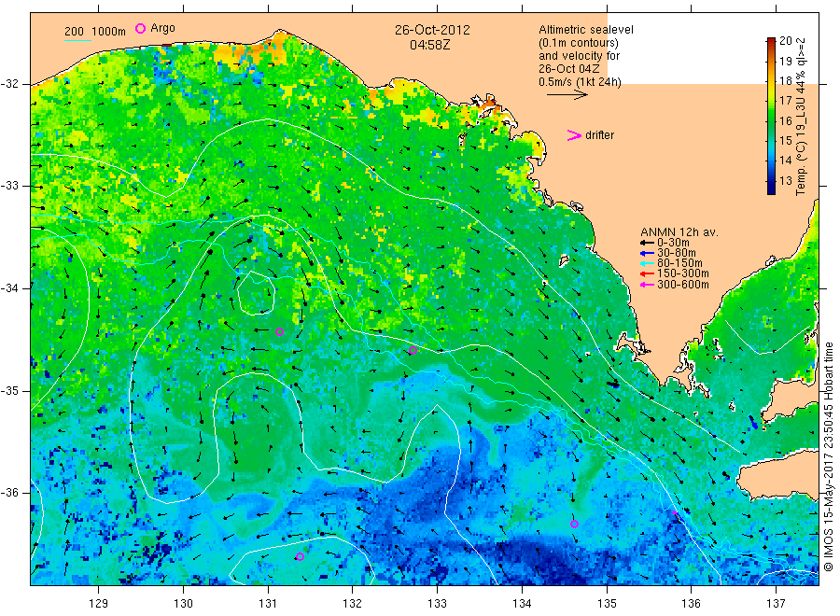Click longitude axis label '133'

pos(437,604)
